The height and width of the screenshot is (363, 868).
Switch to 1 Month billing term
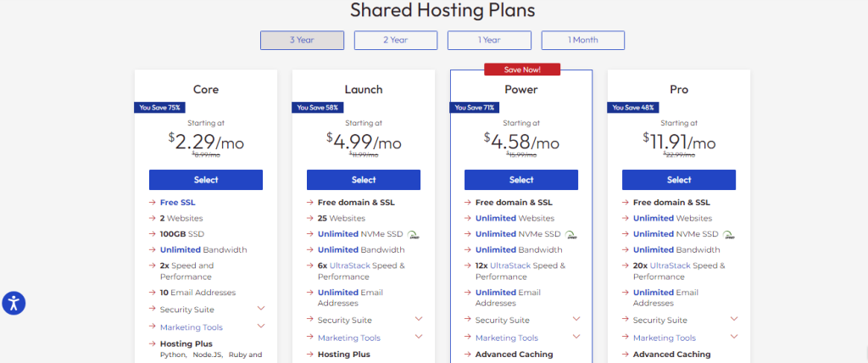click(583, 40)
